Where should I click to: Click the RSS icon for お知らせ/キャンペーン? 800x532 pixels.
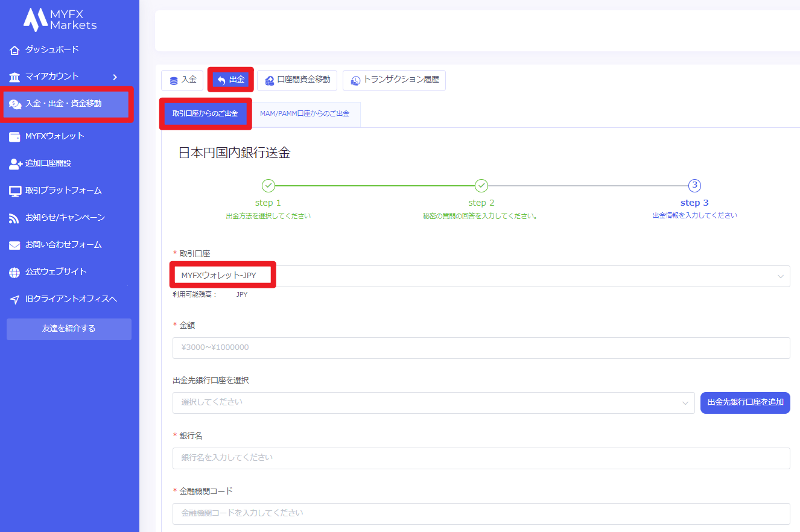tap(14, 218)
